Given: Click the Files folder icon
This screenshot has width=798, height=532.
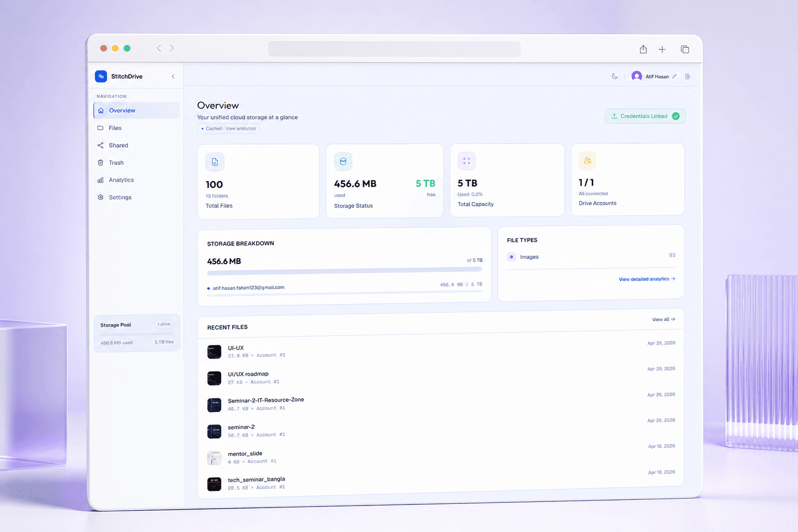Looking at the screenshot, I should pos(100,128).
